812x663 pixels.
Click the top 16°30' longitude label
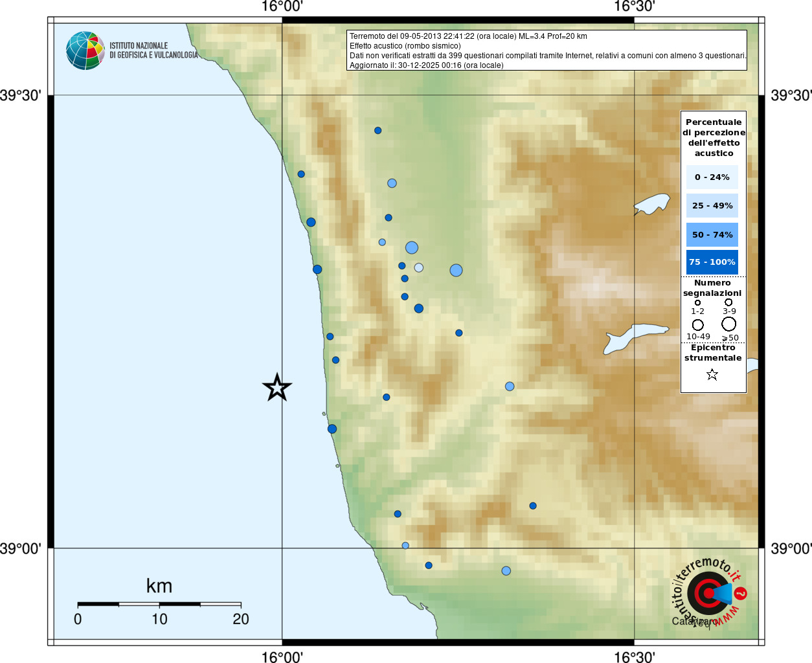[634, 6]
